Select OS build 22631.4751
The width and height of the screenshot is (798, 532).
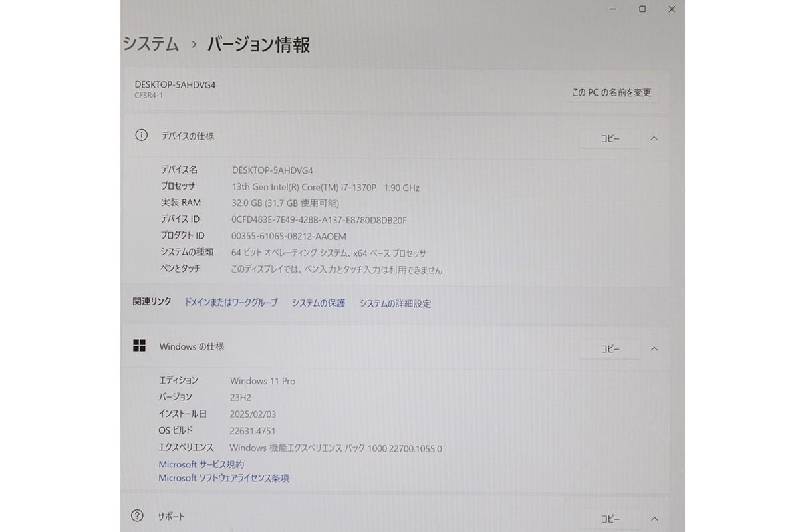[x=252, y=431]
